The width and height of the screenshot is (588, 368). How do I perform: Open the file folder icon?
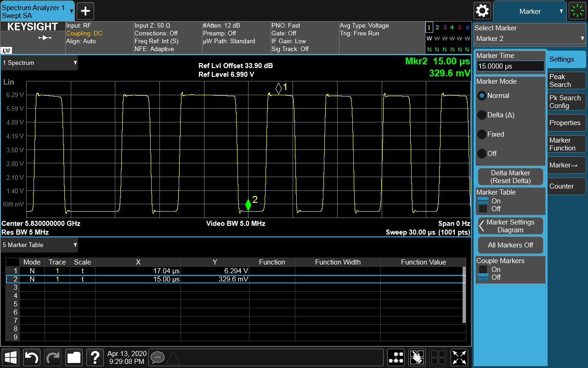coord(74,357)
